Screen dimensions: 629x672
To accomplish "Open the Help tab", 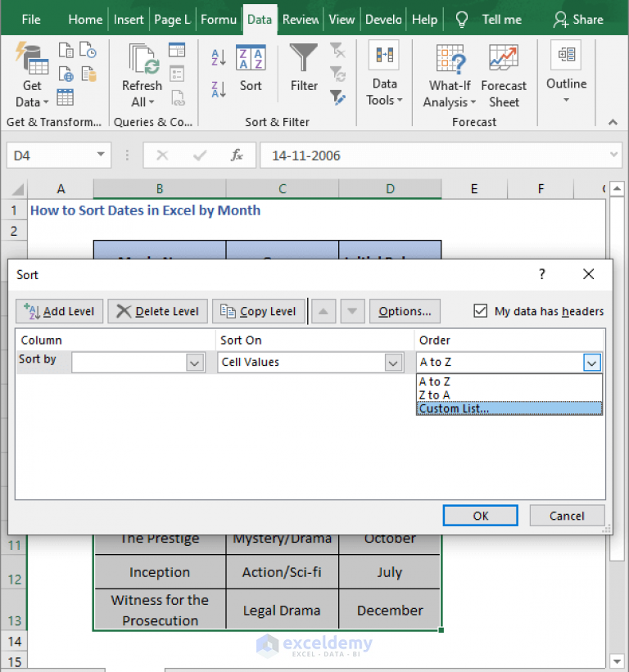I will point(424,20).
